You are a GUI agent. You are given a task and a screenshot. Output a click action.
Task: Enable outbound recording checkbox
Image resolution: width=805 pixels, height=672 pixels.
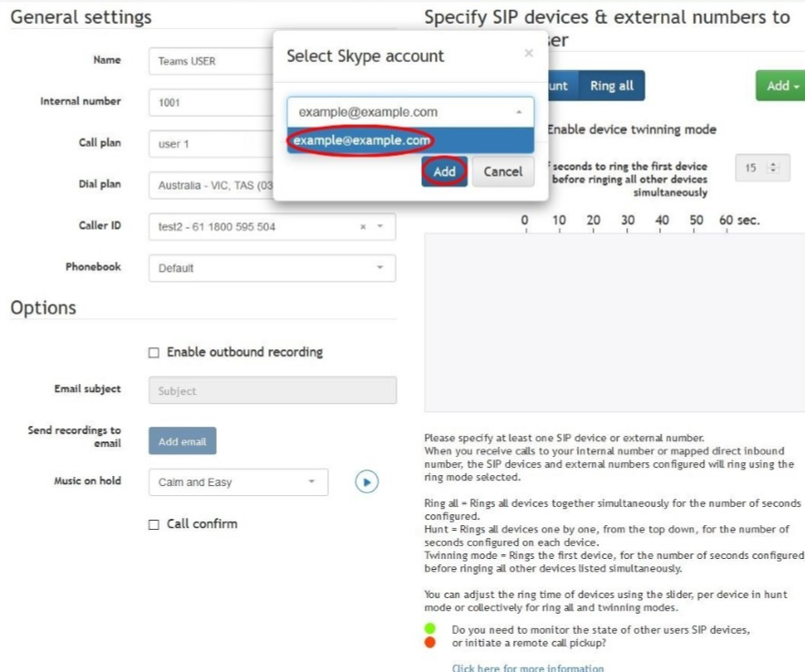[x=153, y=352]
